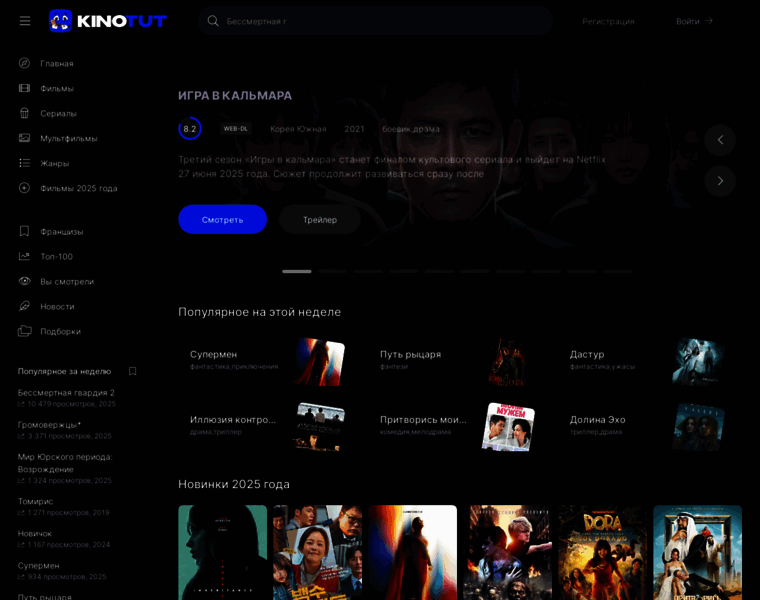This screenshot has height=600, width=760.
Task: Click the Вы смотрели sidebar label
Action: tap(67, 282)
